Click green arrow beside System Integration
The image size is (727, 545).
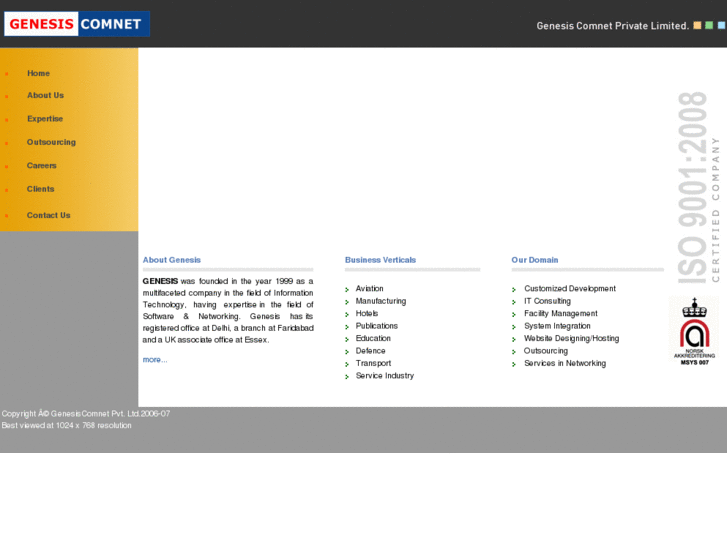click(x=514, y=327)
